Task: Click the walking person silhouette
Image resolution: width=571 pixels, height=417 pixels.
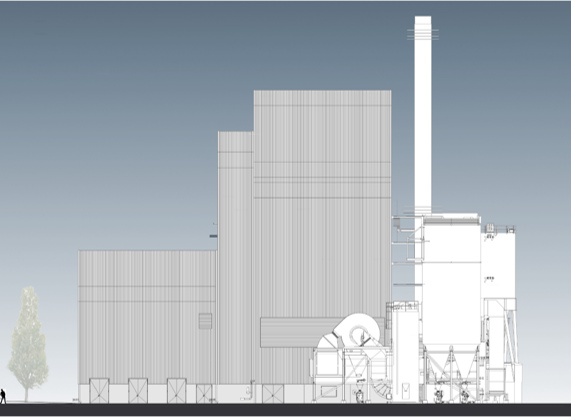Action: [x=3, y=396]
